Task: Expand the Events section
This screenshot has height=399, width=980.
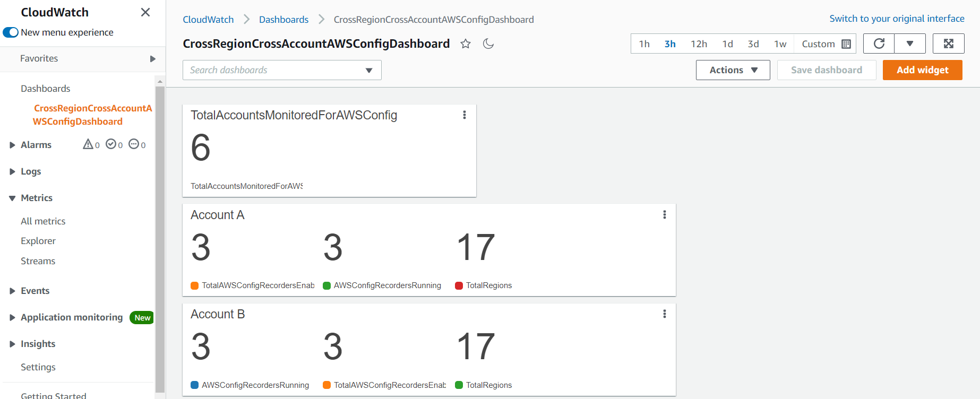Action: pos(12,291)
